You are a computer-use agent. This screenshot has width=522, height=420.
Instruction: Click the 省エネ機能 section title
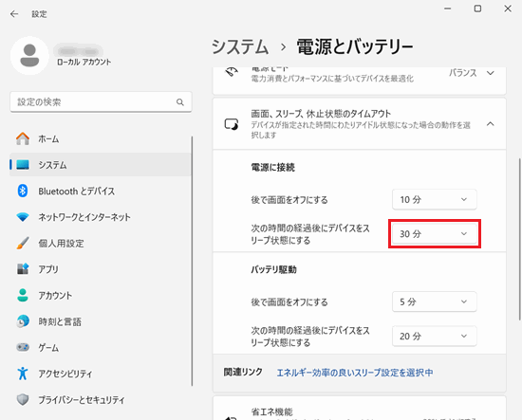pos(271,411)
